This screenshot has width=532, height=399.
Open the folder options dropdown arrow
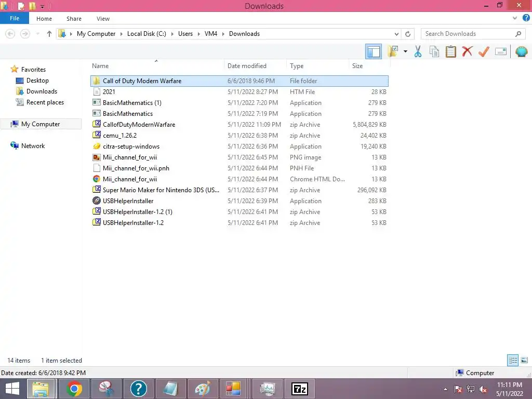click(x=405, y=51)
